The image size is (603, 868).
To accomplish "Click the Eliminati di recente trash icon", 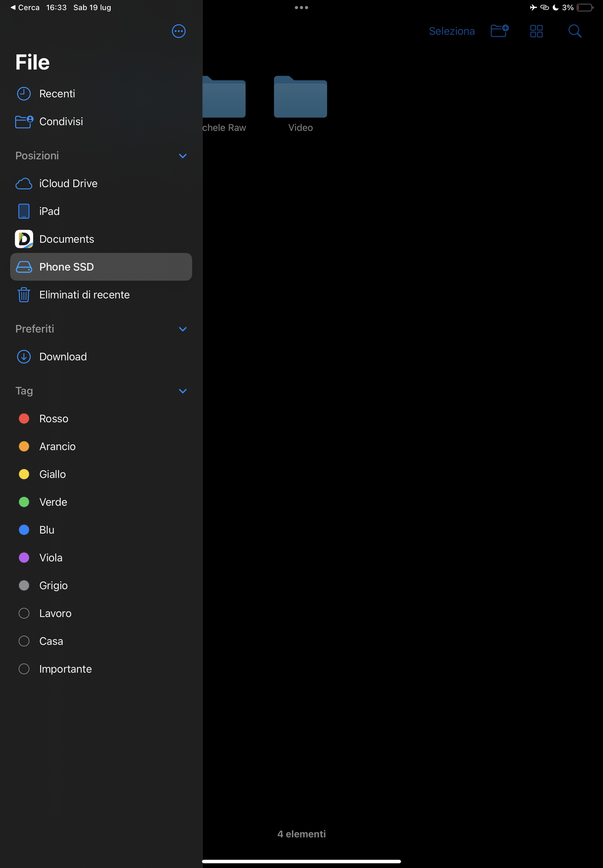I will [24, 295].
